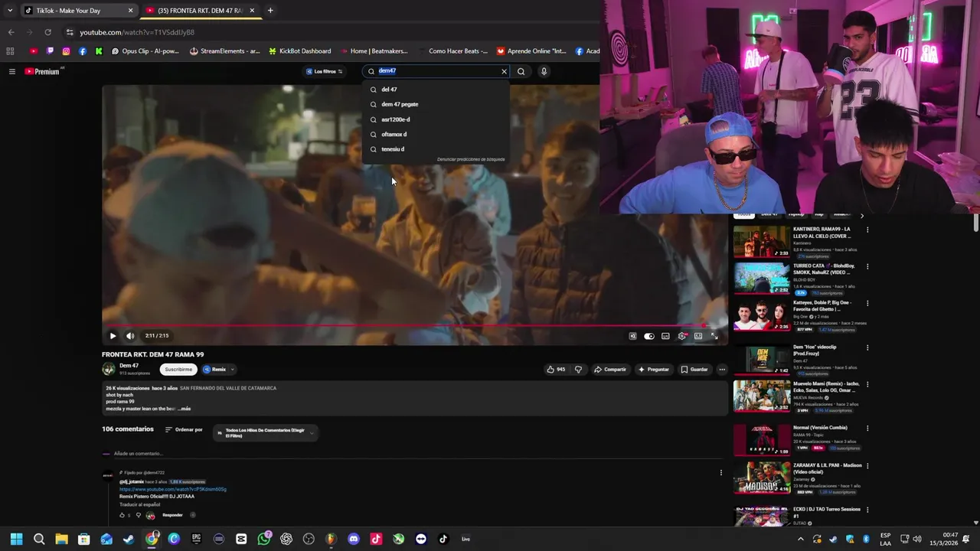Open WhatsApp from the taskbar

point(264,539)
